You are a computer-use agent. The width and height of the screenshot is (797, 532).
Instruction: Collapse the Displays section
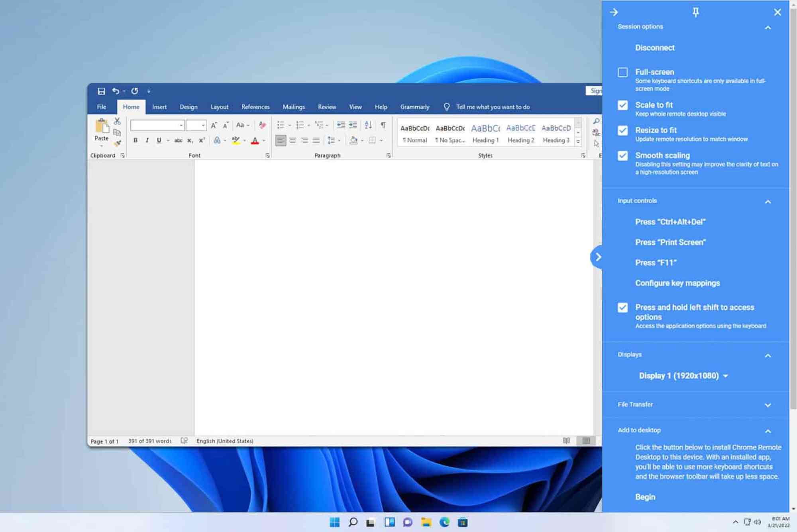768,355
